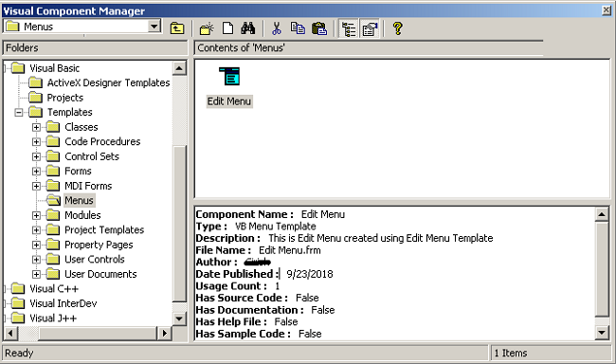Screen dimensions: 616x364
Task: Click the Copy toolbar icon
Action: click(298, 28)
